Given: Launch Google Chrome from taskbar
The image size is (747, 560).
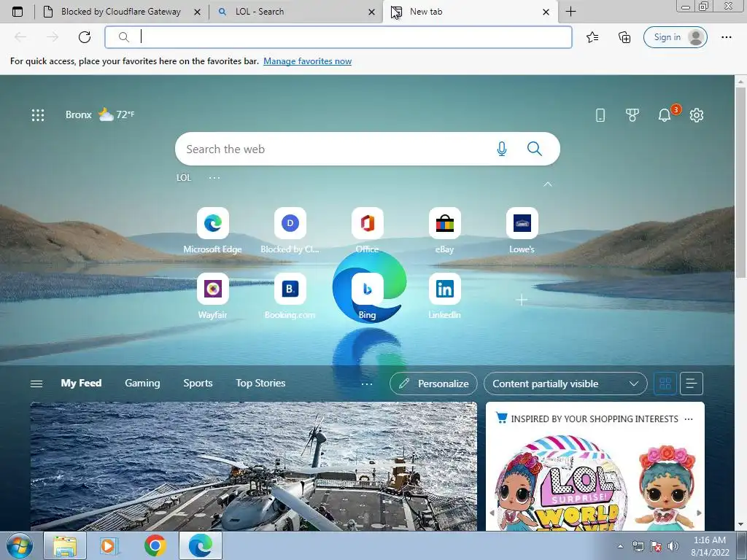Looking at the screenshot, I should (155, 545).
